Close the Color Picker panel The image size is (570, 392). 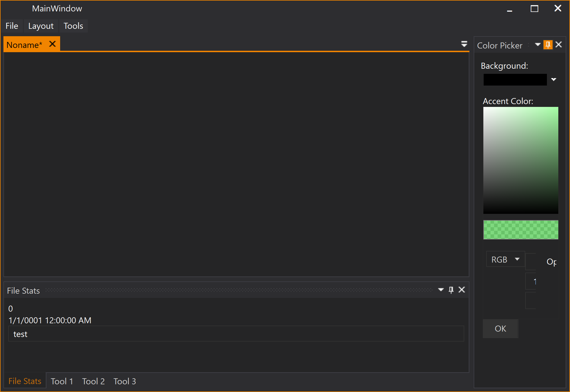point(559,44)
